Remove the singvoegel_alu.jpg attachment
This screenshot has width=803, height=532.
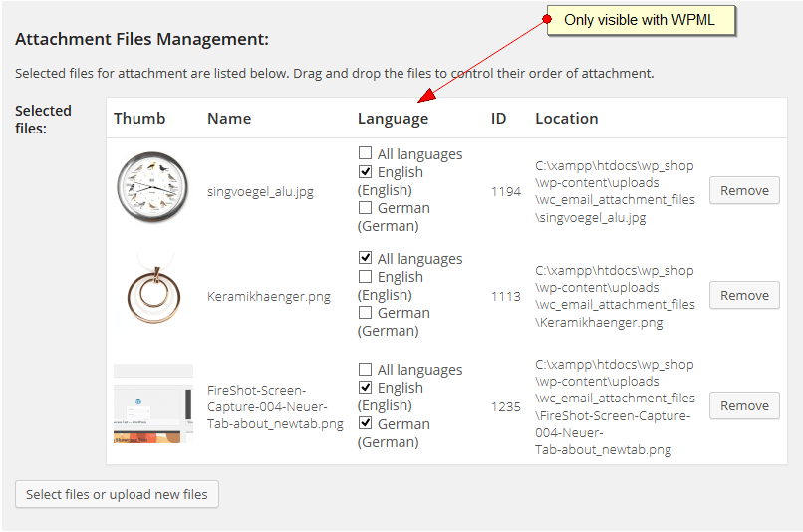tap(744, 190)
